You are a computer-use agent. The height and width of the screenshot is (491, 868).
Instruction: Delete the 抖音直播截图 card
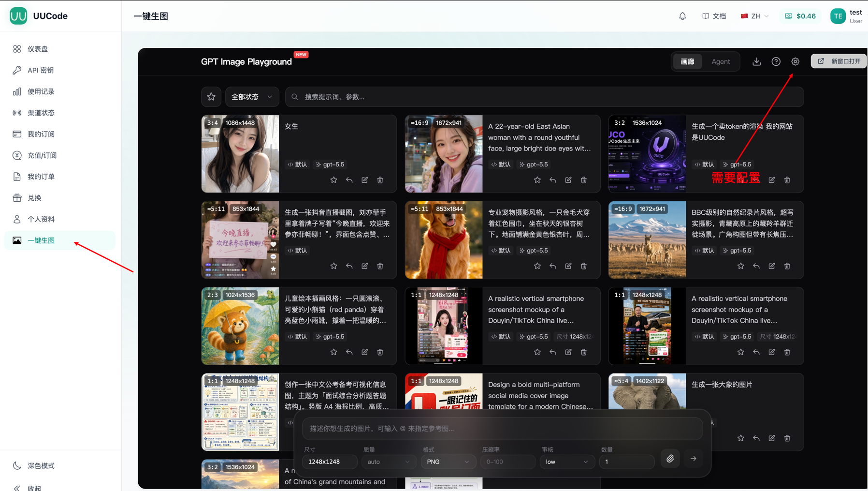pos(380,266)
